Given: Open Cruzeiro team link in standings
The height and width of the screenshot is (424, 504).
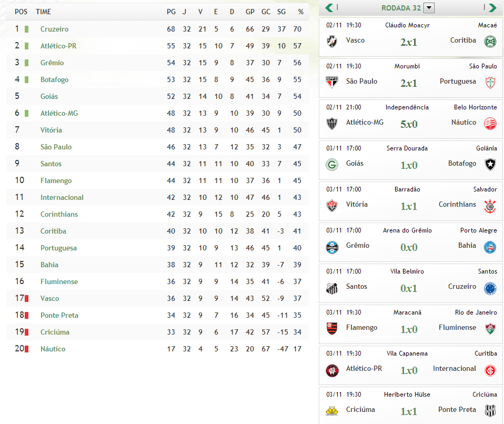Looking at the screenshot, I should pyautogui.click(x=54, y=29).
